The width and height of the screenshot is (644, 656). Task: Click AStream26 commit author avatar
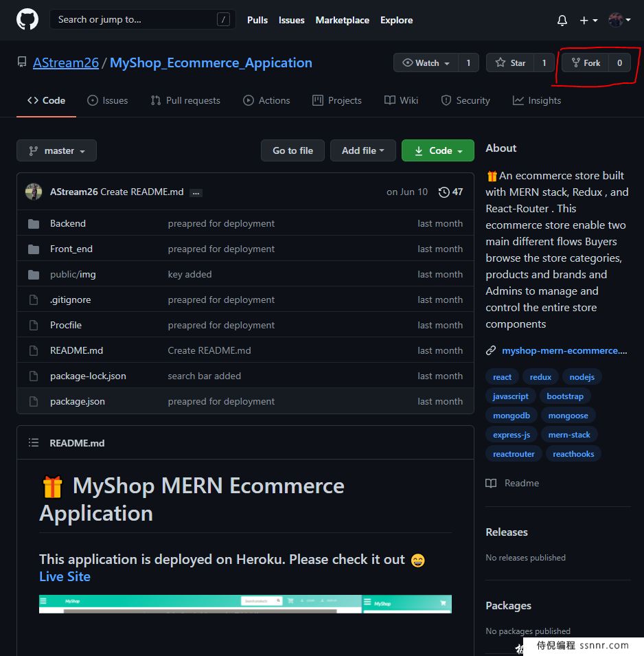tap(34, 192)
